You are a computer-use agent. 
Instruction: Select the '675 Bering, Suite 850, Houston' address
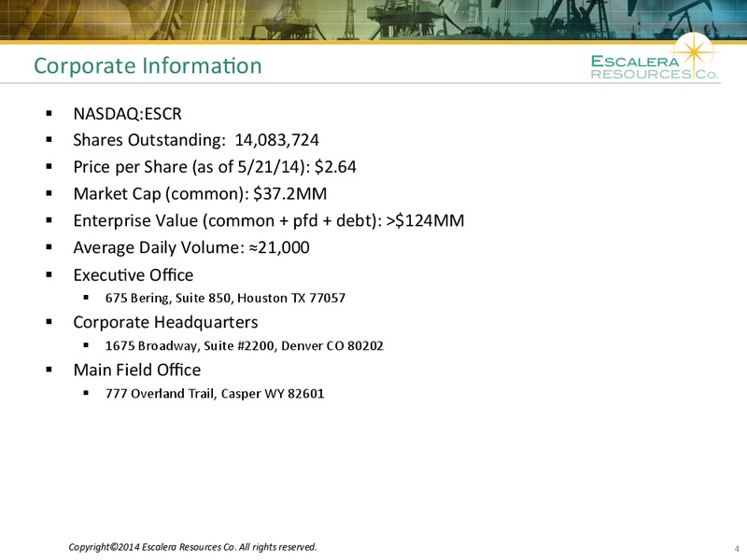point(225,298)
